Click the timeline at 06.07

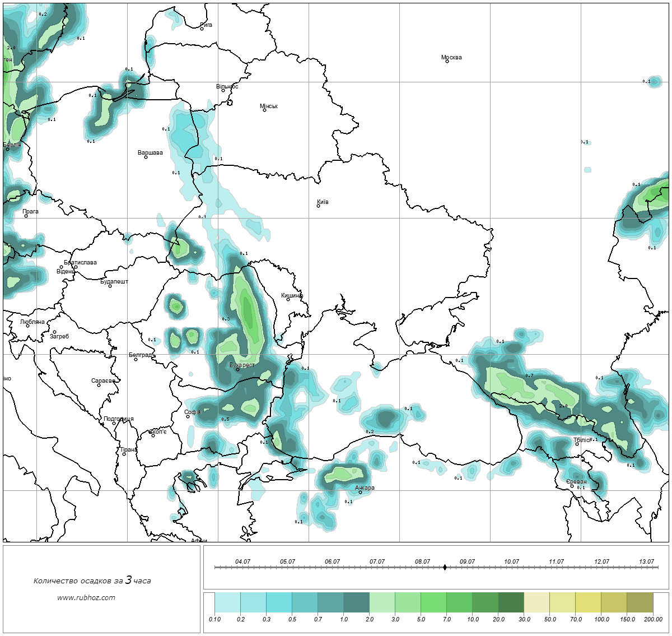click(x=332, y=567)
